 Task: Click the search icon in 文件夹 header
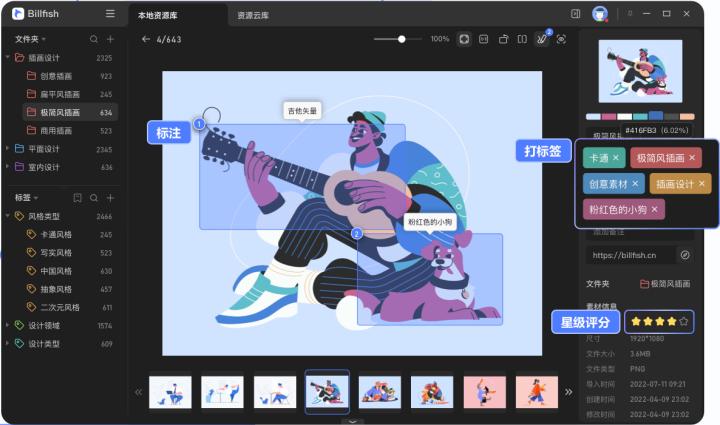click(x=94, y=39)
